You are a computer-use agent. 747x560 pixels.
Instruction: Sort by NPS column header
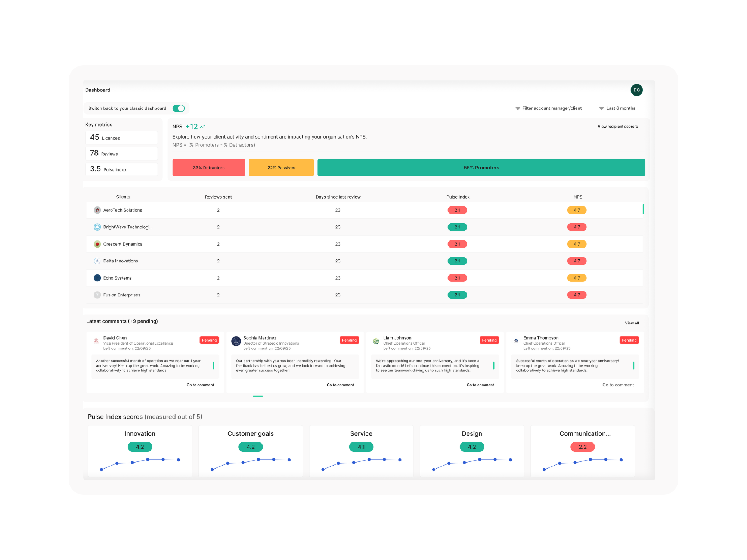(577, 197)
